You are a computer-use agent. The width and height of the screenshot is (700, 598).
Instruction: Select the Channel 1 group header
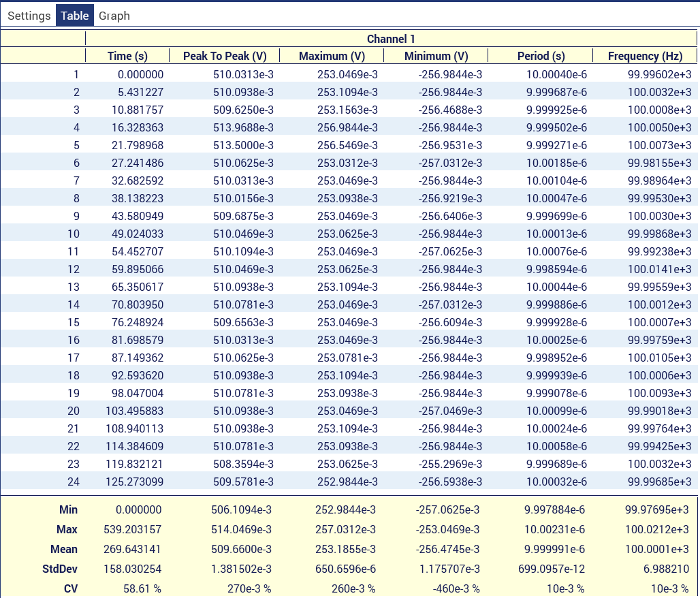pos(391,39)
